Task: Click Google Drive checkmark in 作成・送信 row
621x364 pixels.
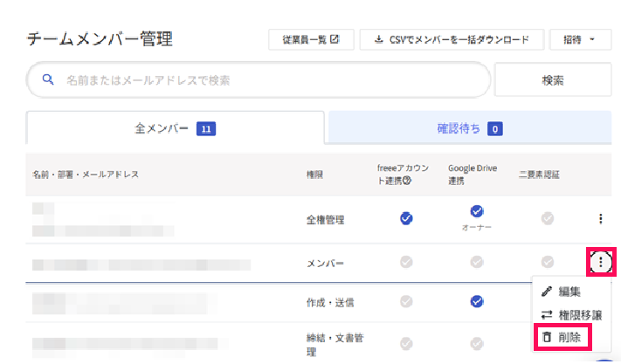Action: (477, 301)
